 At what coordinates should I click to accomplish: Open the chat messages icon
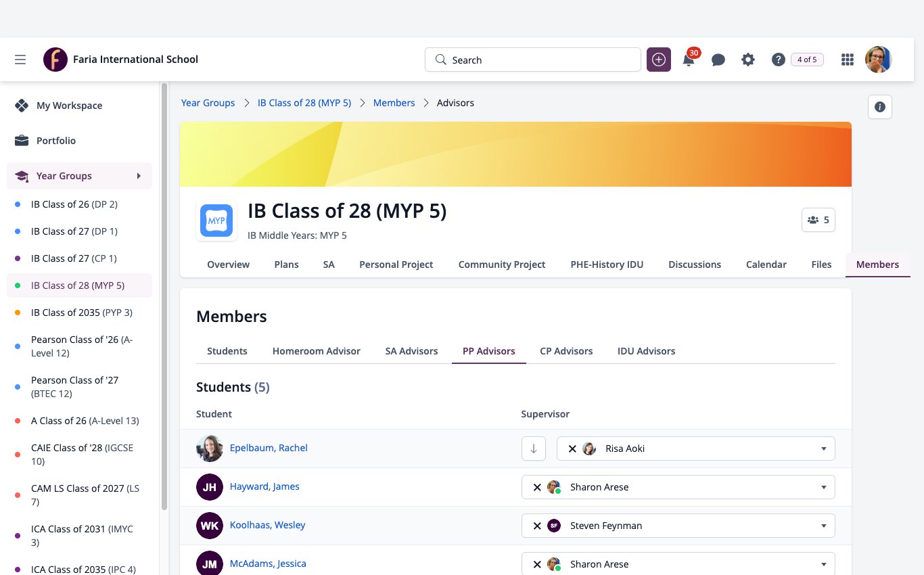(x=718, y=60)
